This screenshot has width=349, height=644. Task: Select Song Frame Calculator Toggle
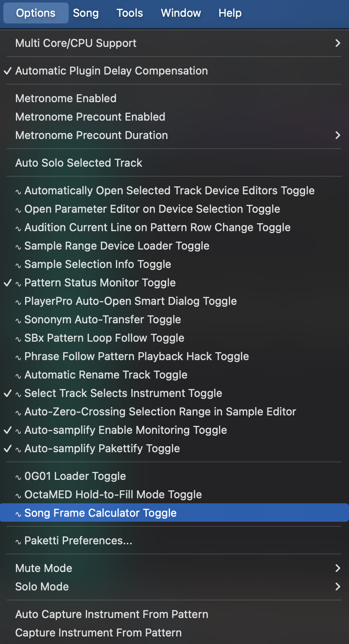tap(100, 513)
